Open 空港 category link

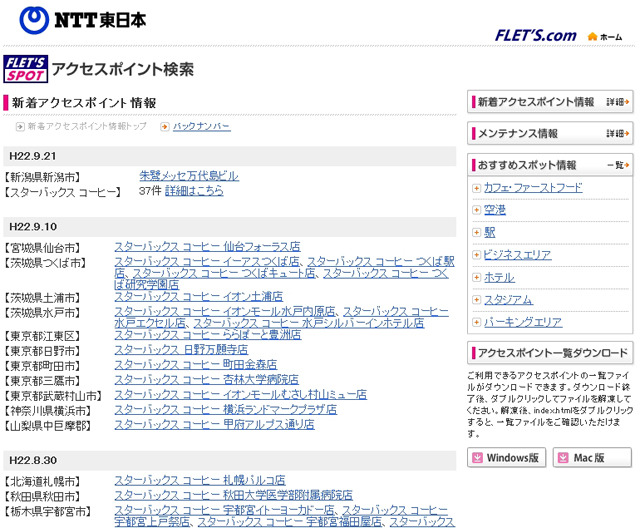pos(495,210)
